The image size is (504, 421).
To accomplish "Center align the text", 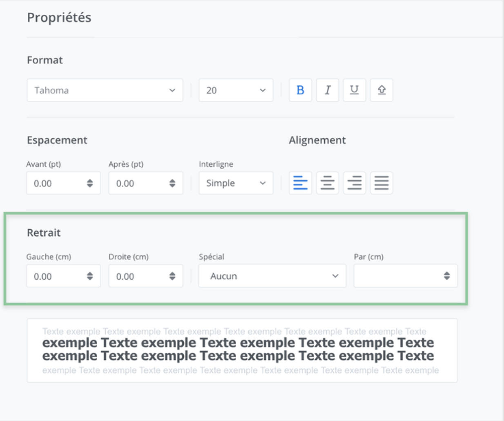I will (327, 183).
